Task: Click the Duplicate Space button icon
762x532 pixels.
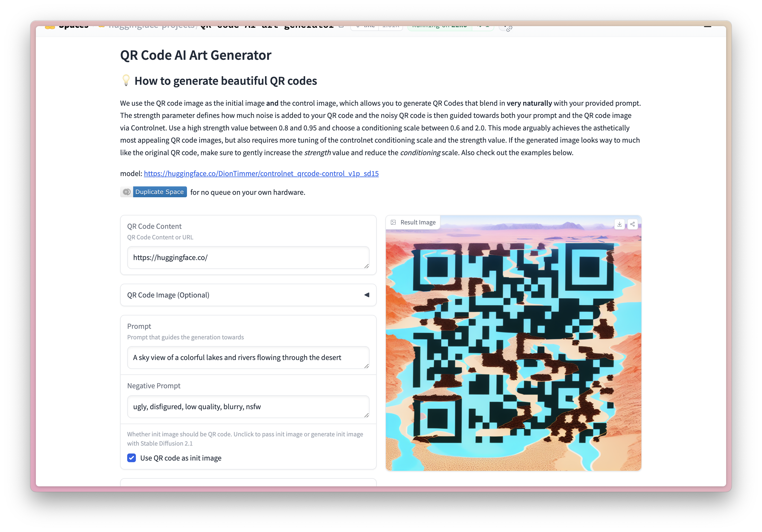Action: coord(126,192)
